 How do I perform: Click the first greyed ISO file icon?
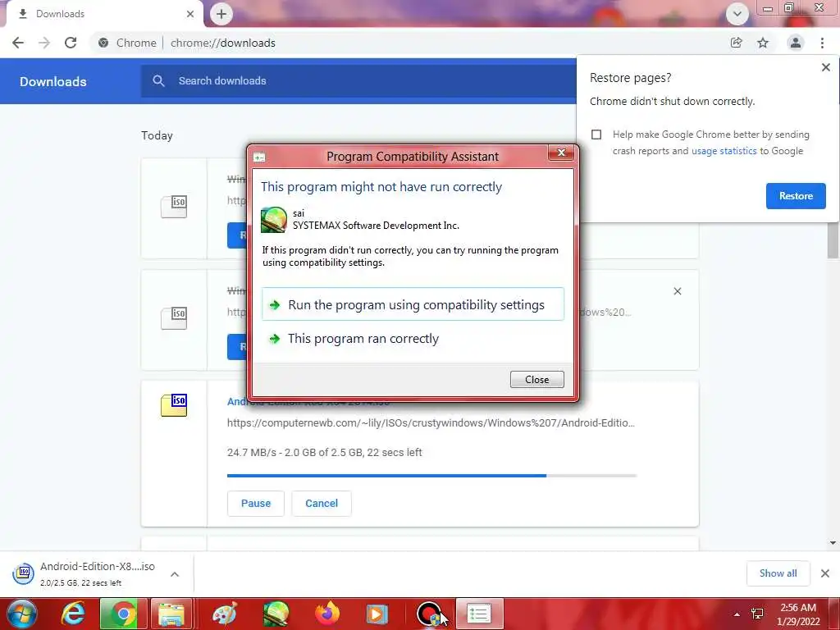click(174, 207)
